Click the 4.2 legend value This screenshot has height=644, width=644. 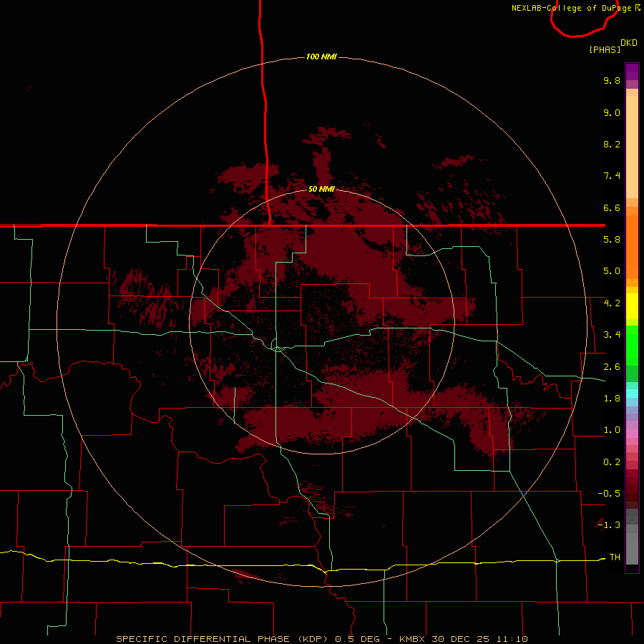click(x=612, y=303)
